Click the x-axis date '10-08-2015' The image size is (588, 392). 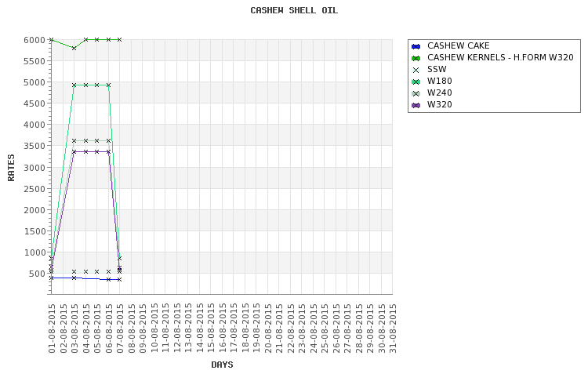[x=154, y=328]
